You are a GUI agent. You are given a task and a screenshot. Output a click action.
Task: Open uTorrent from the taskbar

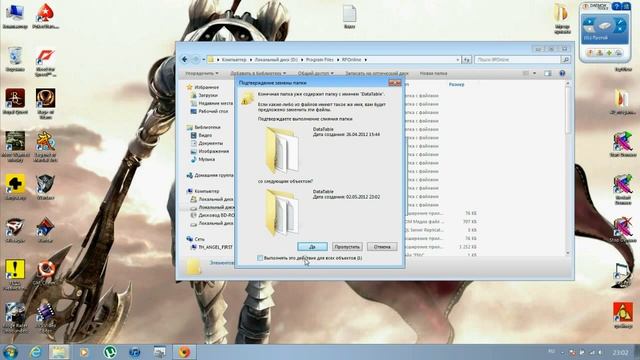tap(109, 352)
